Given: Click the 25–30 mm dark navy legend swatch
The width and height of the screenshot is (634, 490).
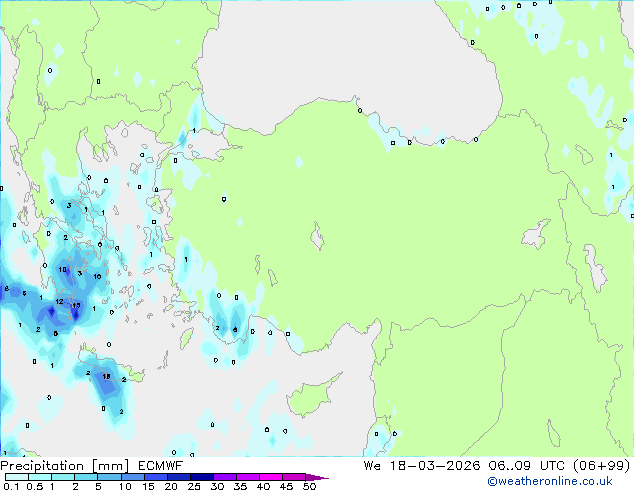Looking at the screenshot, I should 201,477.
